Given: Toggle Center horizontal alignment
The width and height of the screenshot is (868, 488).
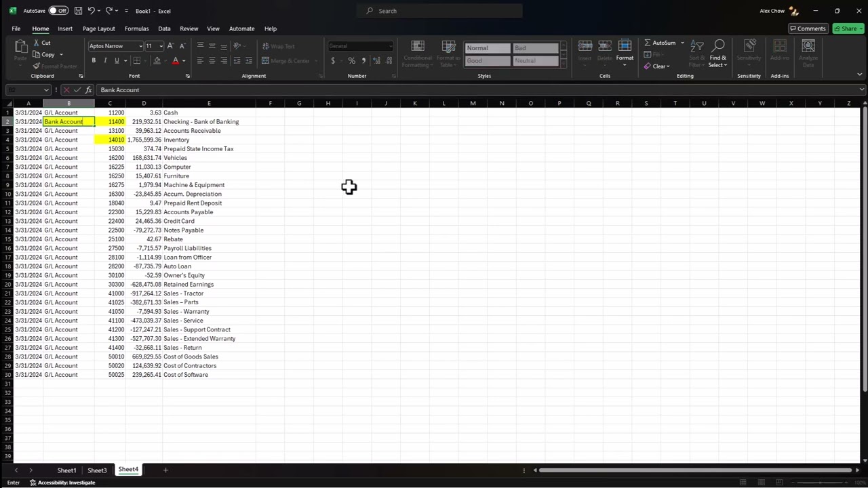Looking at the screenshot, I should click(212, 60).
